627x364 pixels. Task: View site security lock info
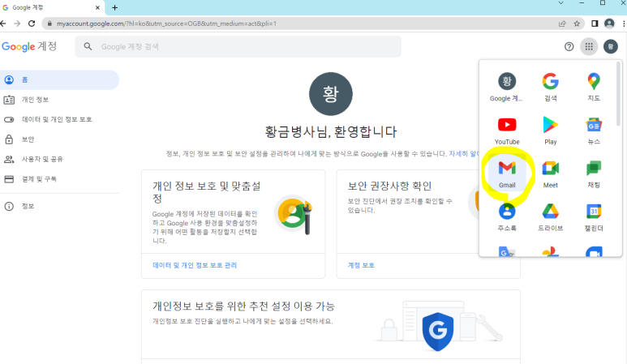pyautogui.click(x=49, y=24)
